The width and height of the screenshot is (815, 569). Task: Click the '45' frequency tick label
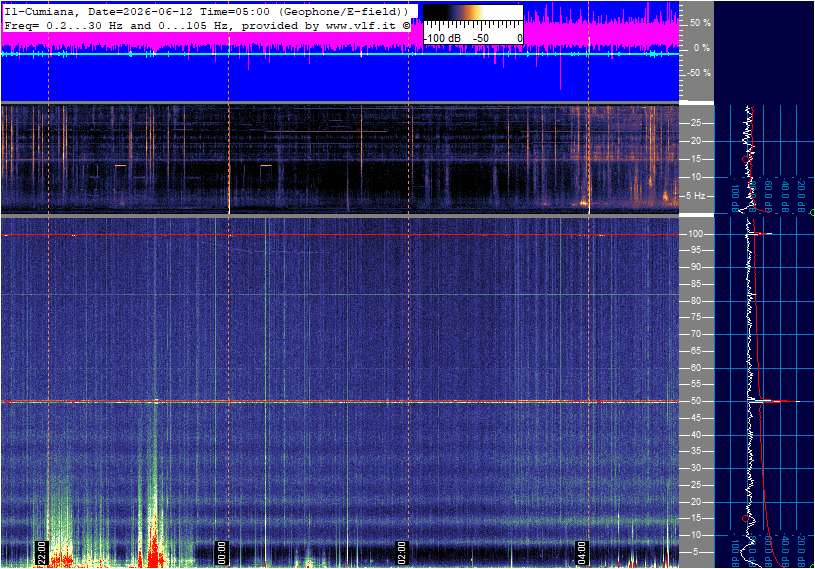695,418
